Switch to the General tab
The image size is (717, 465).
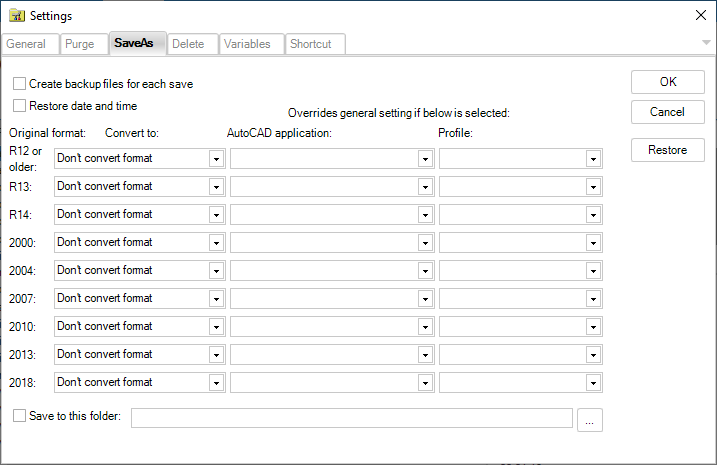tap(26, 44)
